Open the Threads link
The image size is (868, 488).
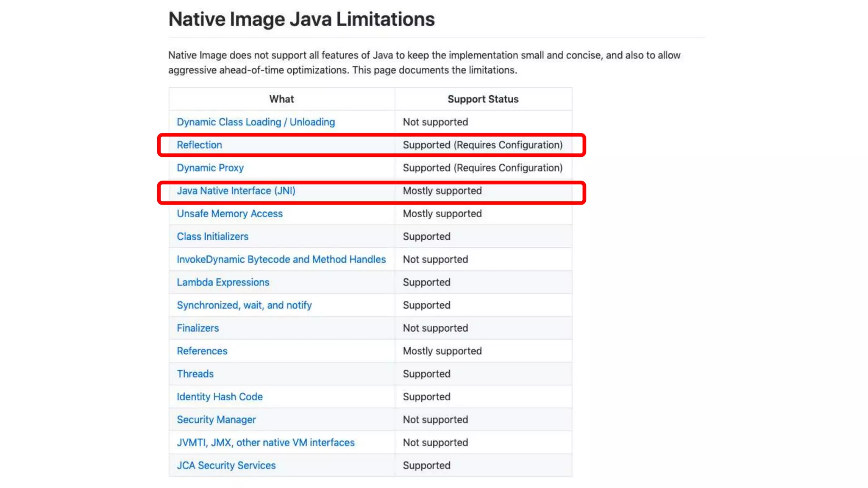click(x=195, y=374)
